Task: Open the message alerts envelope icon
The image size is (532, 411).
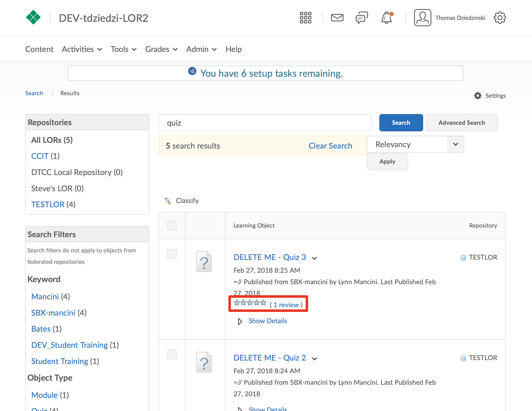Action: [337, 18]
